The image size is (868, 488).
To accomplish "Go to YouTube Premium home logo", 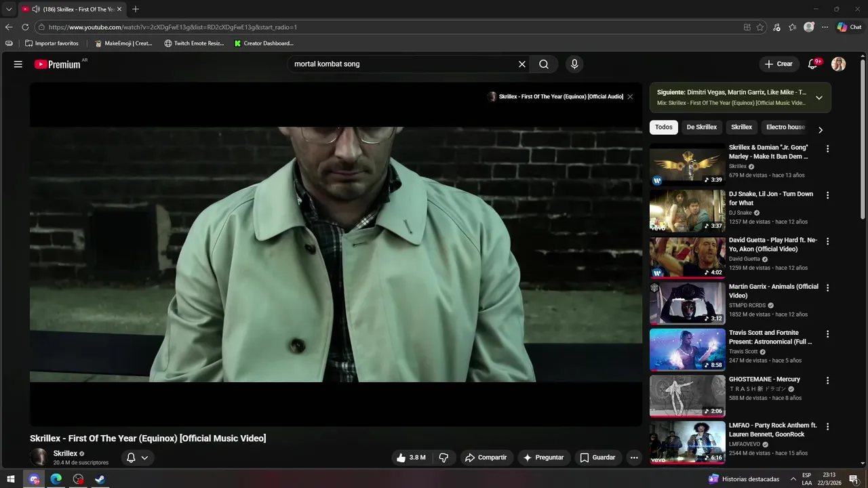I will [59, 64].
